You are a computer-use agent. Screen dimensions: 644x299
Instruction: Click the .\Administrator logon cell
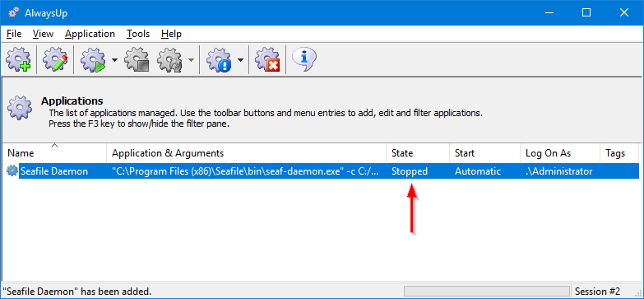pyautogui.click(x=558, y=171)
